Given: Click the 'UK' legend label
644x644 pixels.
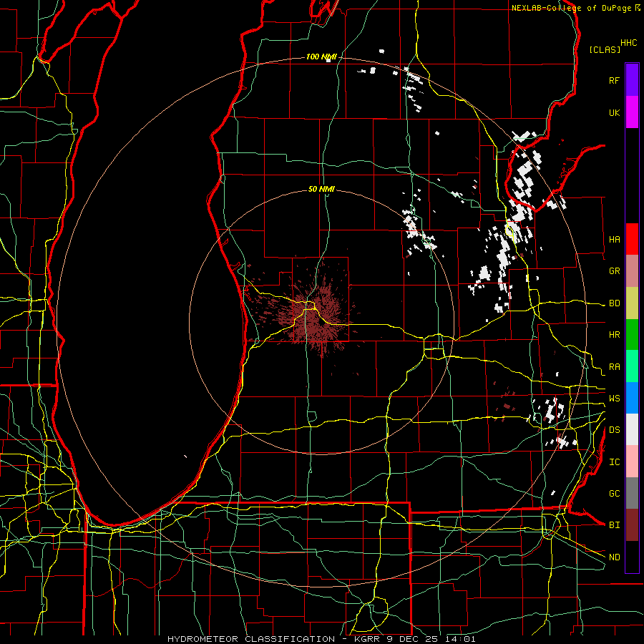Looking at the screenshot, I should (x=615, y=112).
